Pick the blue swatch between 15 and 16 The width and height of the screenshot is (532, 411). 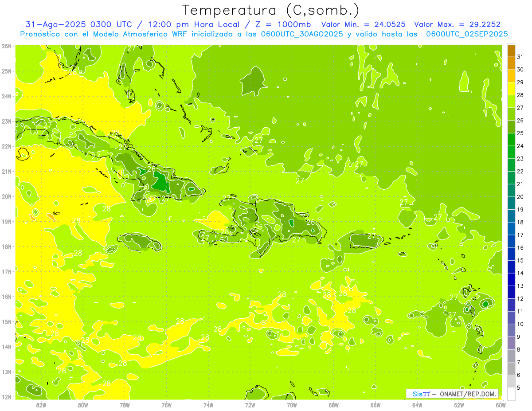coord(511,254)
